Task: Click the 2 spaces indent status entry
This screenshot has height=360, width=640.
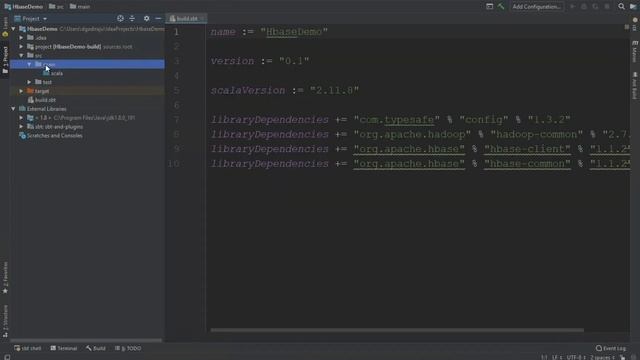Action: tap(602, 358)
